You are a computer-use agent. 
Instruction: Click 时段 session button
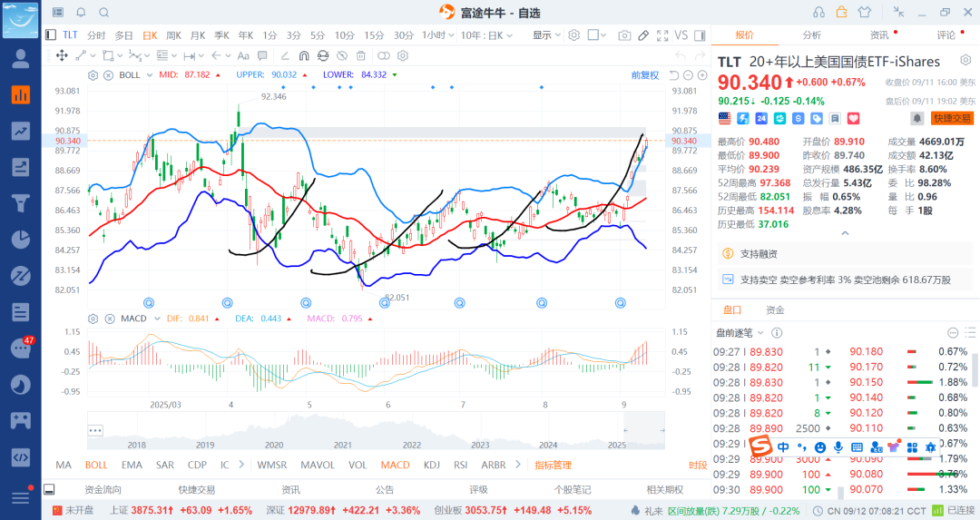(x=698, y=465)
